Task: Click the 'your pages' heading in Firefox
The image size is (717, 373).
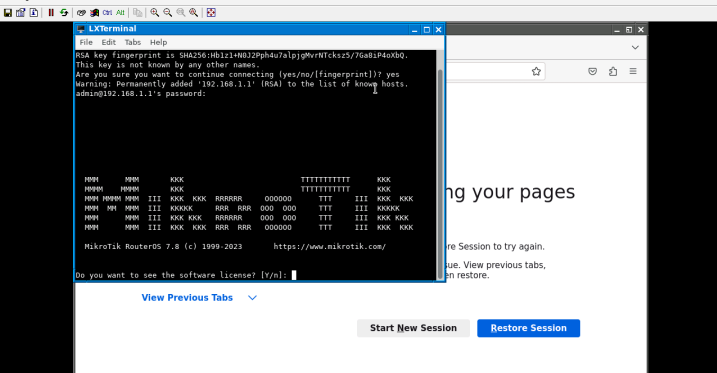Action: pos(524,192)
